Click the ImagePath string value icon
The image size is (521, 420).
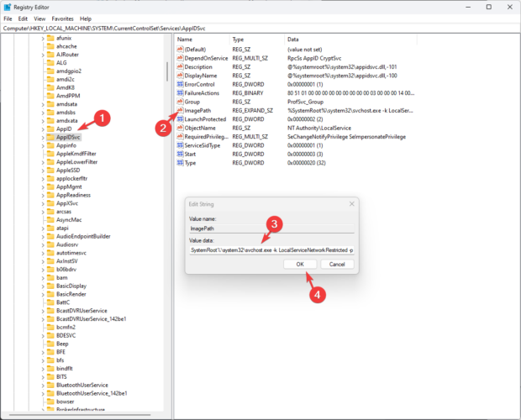[181, 110]
